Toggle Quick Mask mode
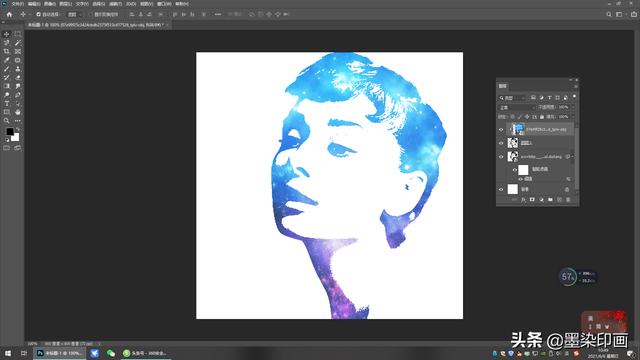This screenshot has width=640, height=360. (x=7, y=148)
